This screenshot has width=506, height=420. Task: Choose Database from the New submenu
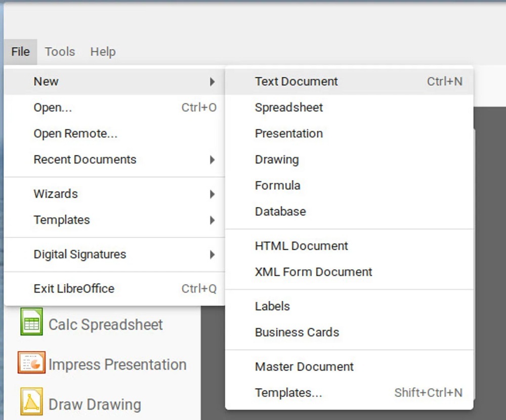coord(280,211)
